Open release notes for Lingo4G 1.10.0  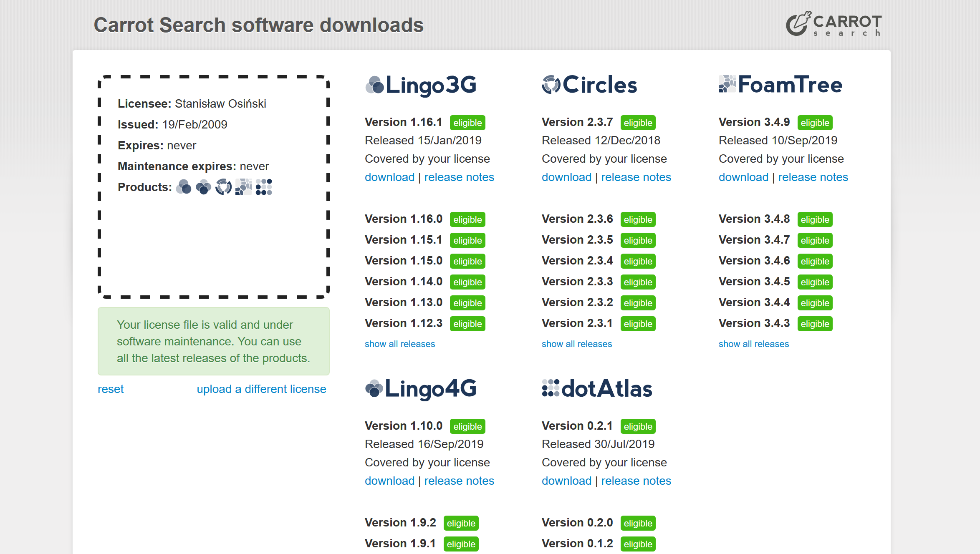click(459, 481)
